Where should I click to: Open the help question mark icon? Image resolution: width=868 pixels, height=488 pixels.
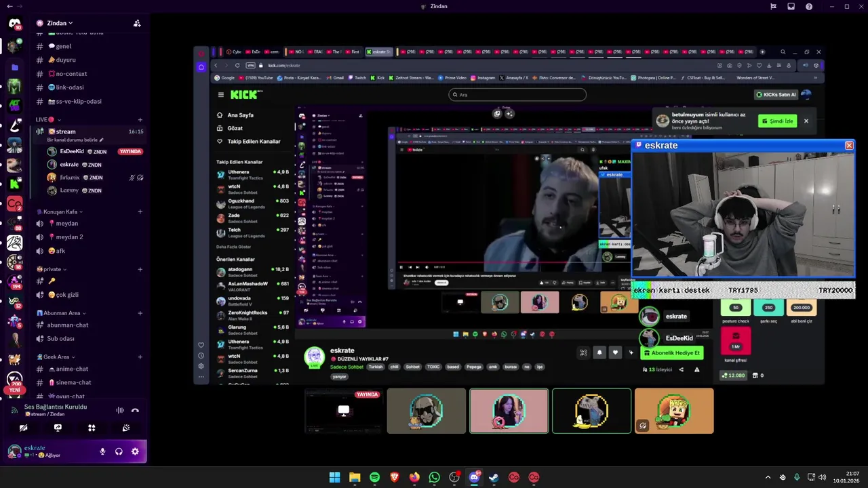(x=809, y=6)
